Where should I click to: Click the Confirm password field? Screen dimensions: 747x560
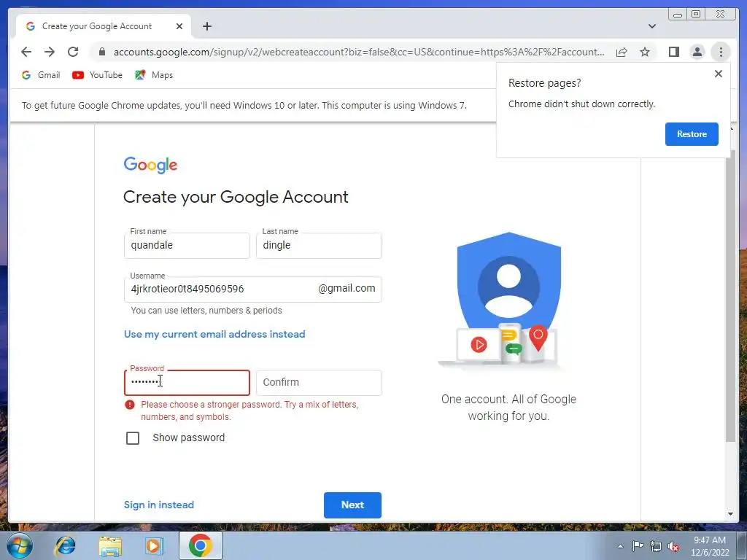coord(319,383)
